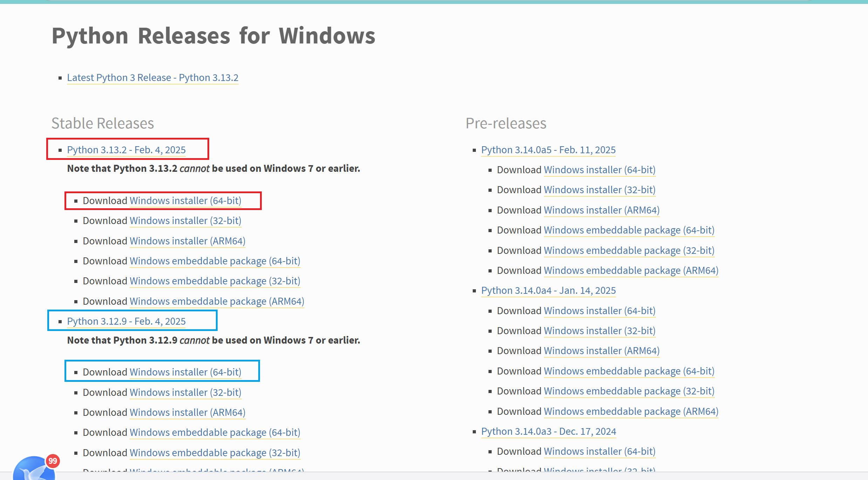
Task: Open Python 3.13.2 - Feb. 4, 2025 release
Action: click(x=126, y=150)
